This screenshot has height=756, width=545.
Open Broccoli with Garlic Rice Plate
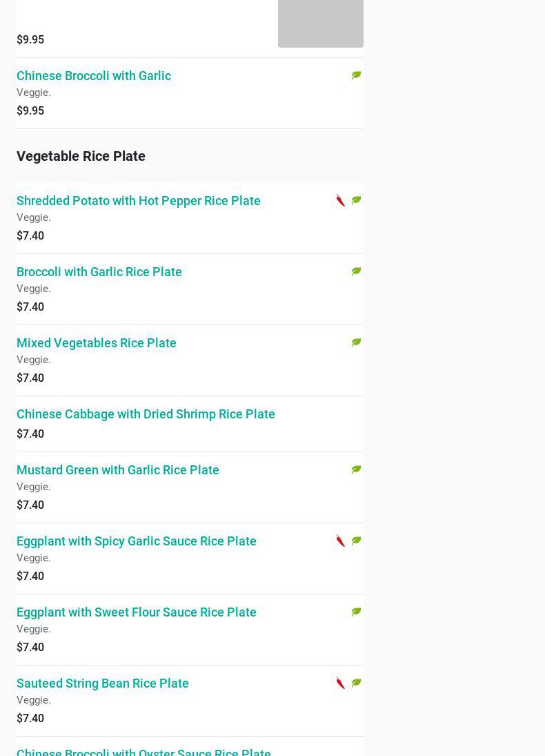(99, 271)
